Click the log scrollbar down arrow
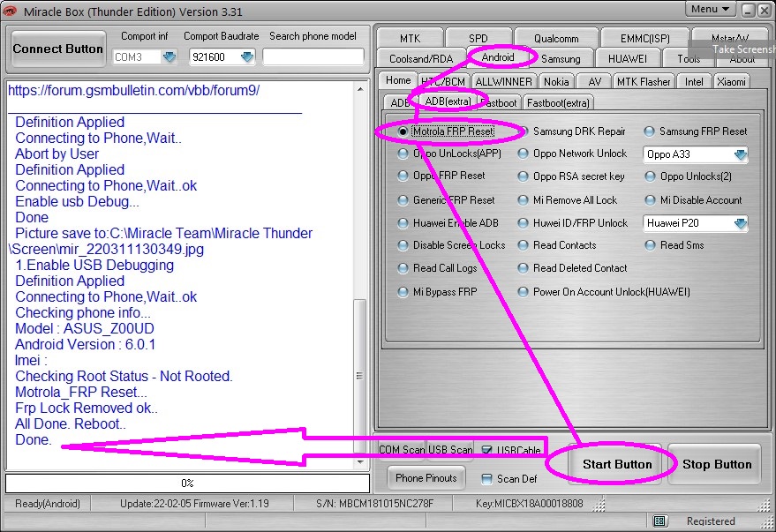The height and width of the screenshot is (532, 776). 360,462
